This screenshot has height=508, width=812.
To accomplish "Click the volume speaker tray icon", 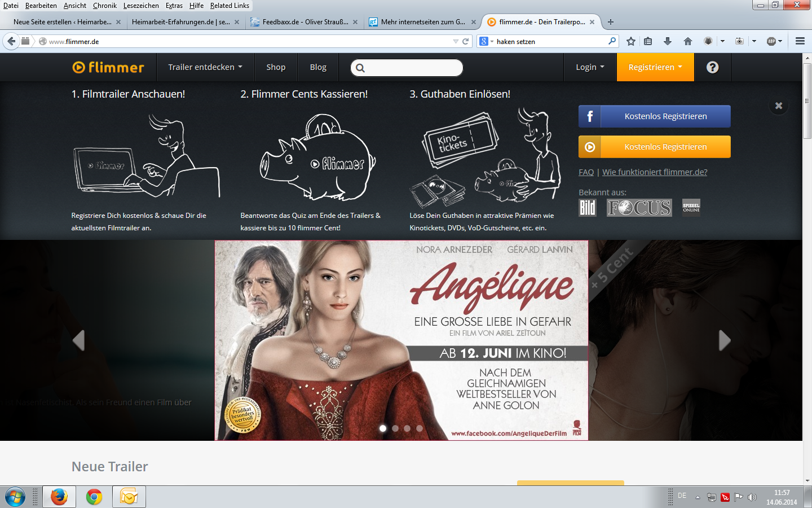I will pyautogui.click(x=752, y=497).
